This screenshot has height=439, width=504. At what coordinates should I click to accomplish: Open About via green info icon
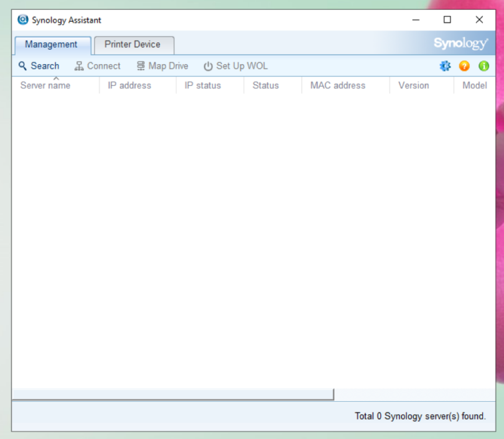(x=483, y=66)
